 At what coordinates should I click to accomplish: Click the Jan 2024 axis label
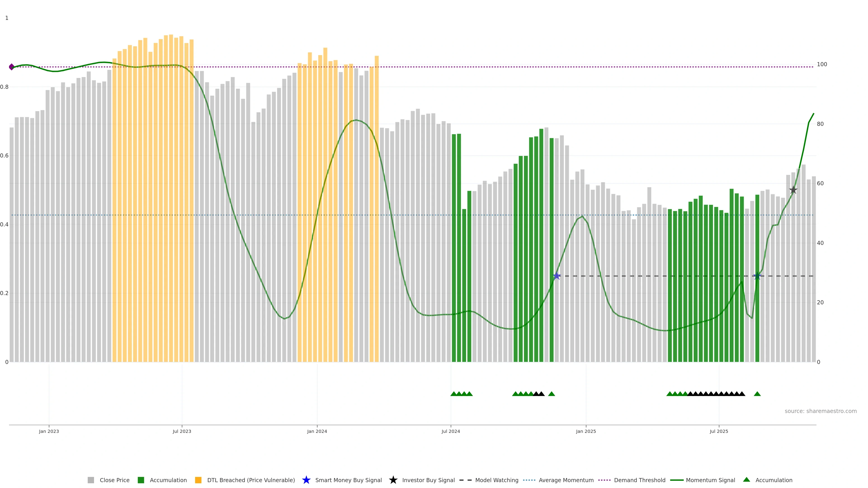[x=317, y=432]
